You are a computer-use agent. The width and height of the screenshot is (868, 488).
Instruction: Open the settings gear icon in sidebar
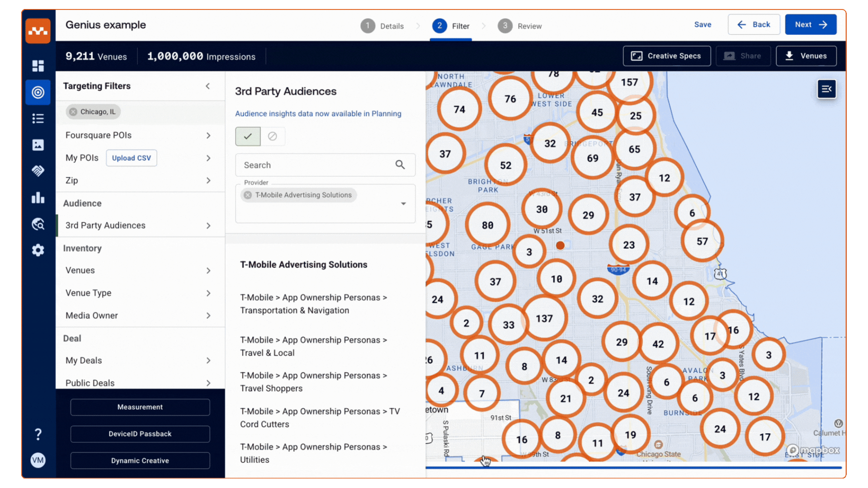click(x=38, y=250)
